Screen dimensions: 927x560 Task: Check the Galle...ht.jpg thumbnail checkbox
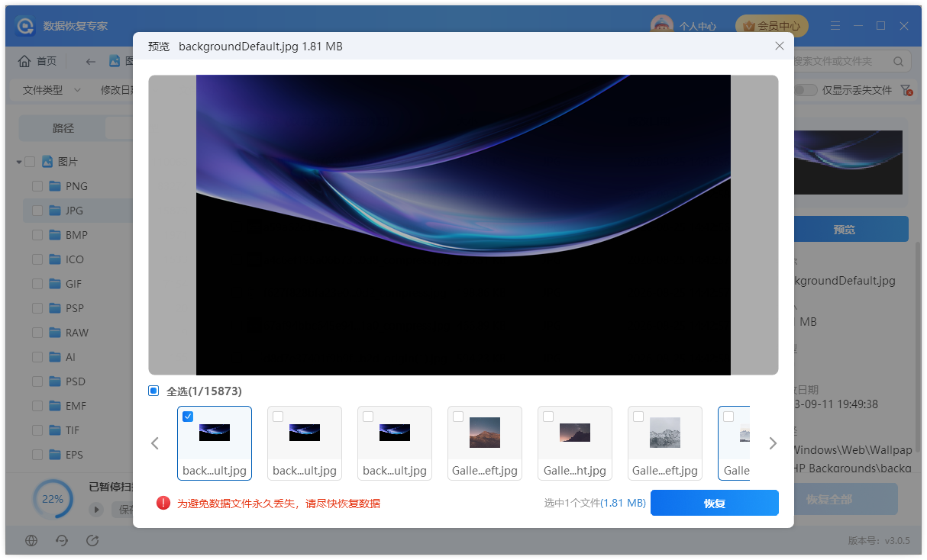click(548, 417)
